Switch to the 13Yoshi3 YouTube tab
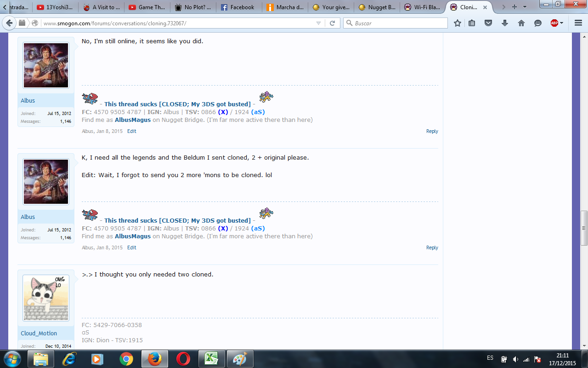This screenshot has height=368, width=588. [55, 7]
